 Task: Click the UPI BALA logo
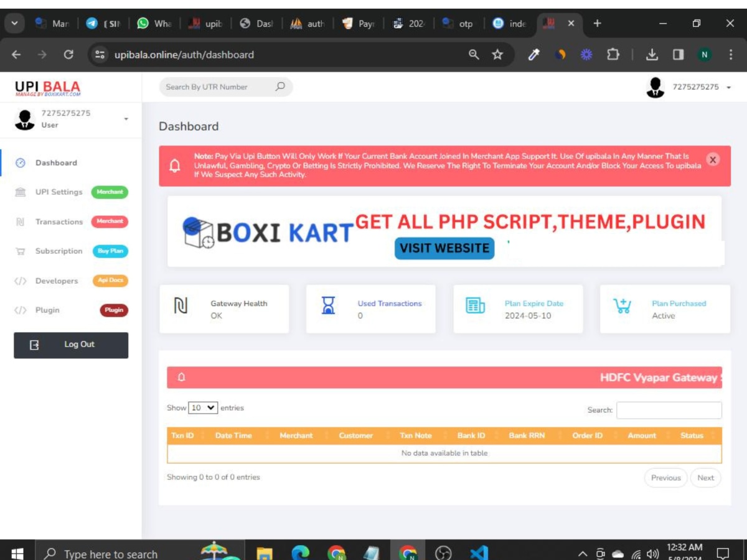48,89
